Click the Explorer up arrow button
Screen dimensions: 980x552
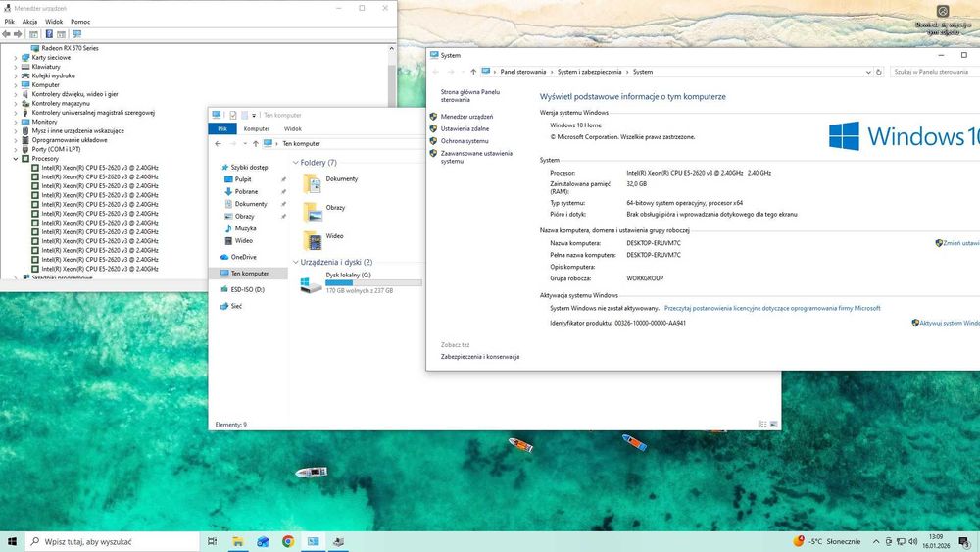pyautogui.click(x=255, y=144)
